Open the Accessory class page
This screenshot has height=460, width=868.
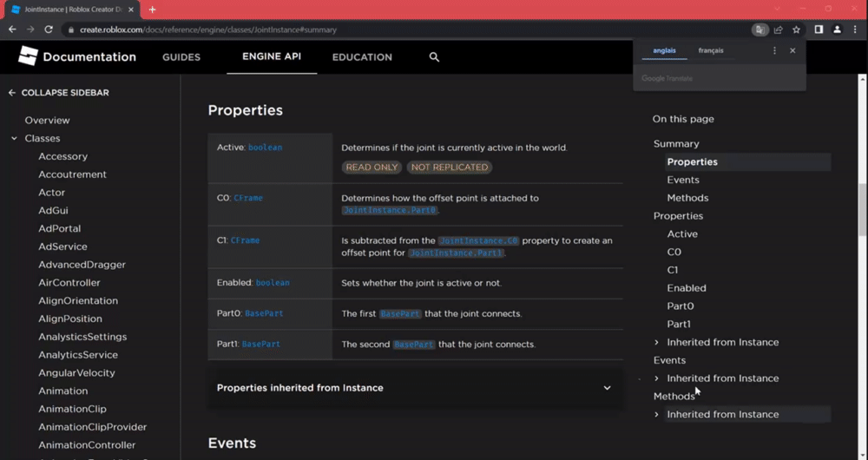tap(63, 156)
